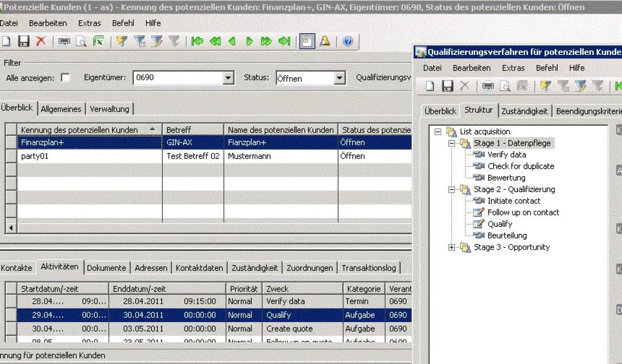Viewport: 622px width, 364px height.
Task: Collapse Stage 2 - Qualifizierung node
Action: tap(451, 190)
